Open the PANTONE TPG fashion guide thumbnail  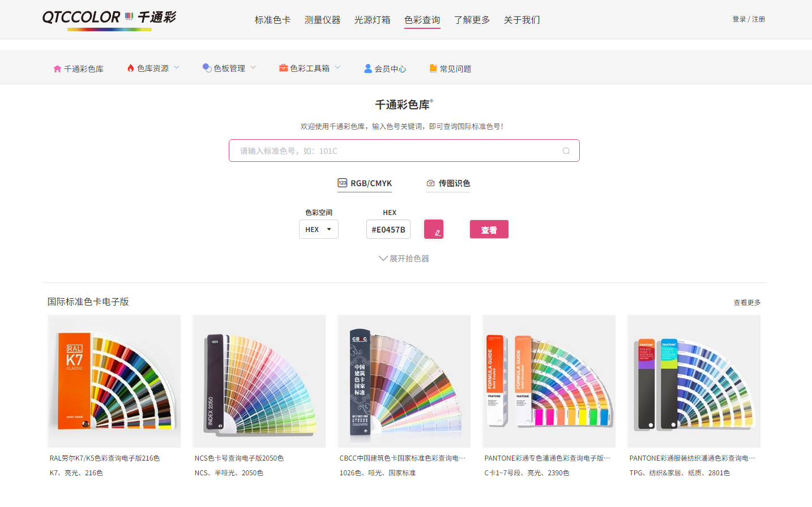click(x=694, y=381)
